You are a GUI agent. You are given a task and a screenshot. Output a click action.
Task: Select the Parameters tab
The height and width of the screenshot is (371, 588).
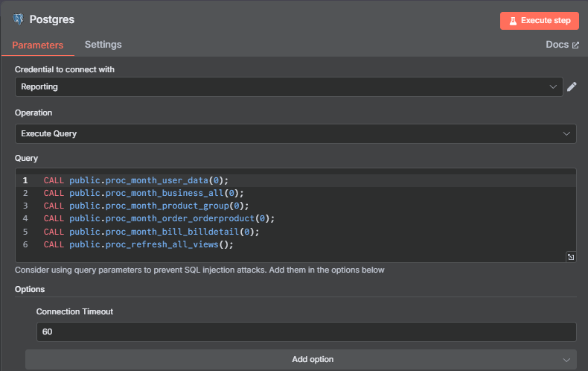click(x=37, y=45)
